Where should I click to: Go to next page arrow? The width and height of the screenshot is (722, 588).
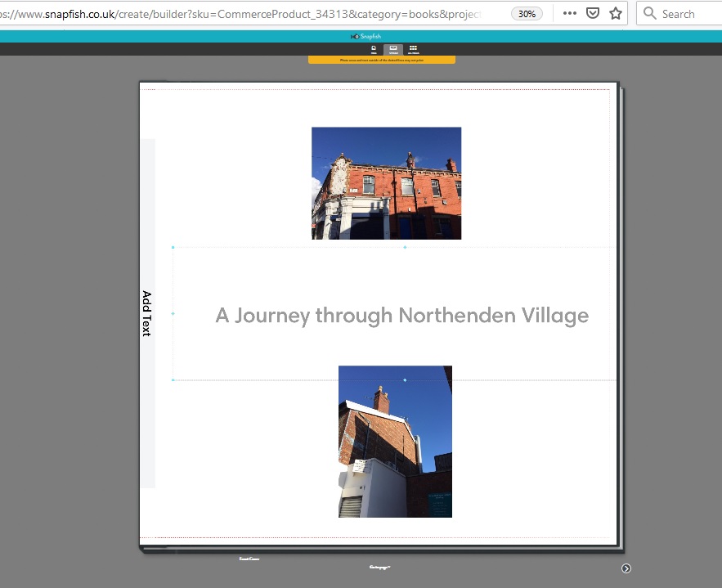tap(626, 568)
